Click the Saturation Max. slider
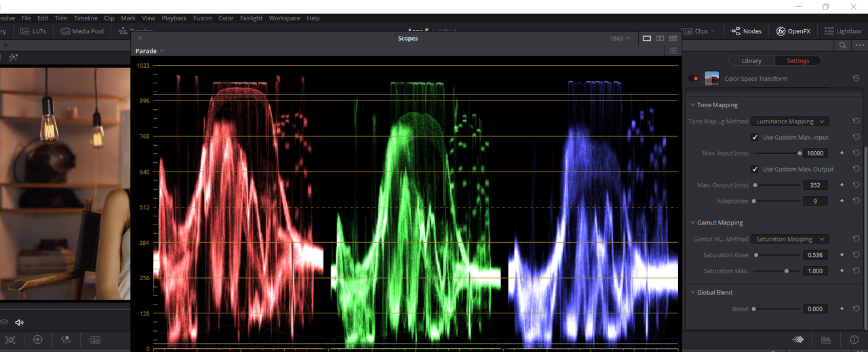868x352 pixels. point(776,271)
